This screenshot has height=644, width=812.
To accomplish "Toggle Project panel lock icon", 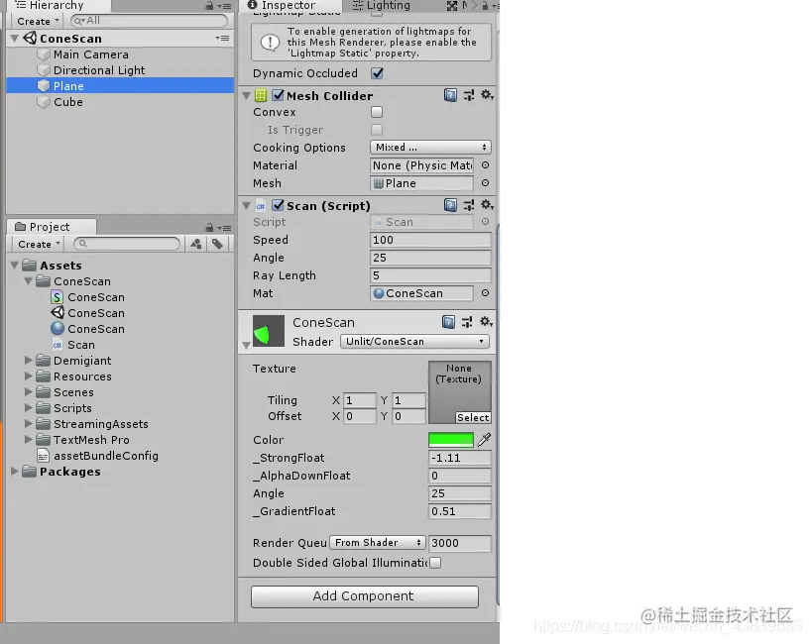I will tap(209, 227).
